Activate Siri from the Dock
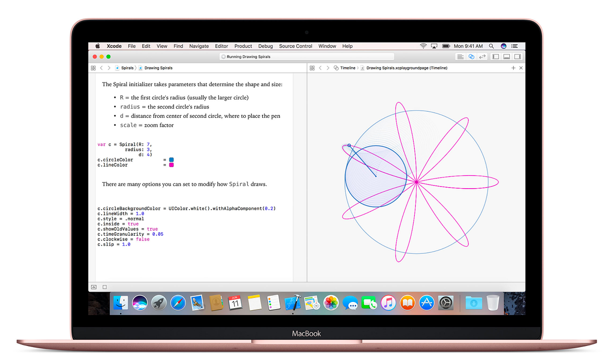This screenshot has height=364, width=616. (140, 303)
